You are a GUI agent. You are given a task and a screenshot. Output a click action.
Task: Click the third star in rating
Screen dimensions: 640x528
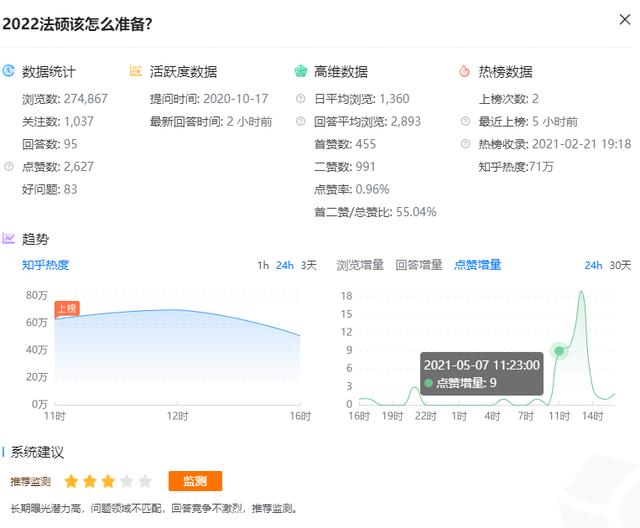pyautogui.click(x=108, y=482)
